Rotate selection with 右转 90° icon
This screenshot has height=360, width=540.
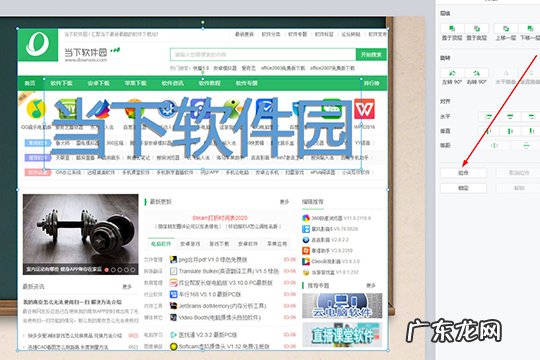coord(477,73)
